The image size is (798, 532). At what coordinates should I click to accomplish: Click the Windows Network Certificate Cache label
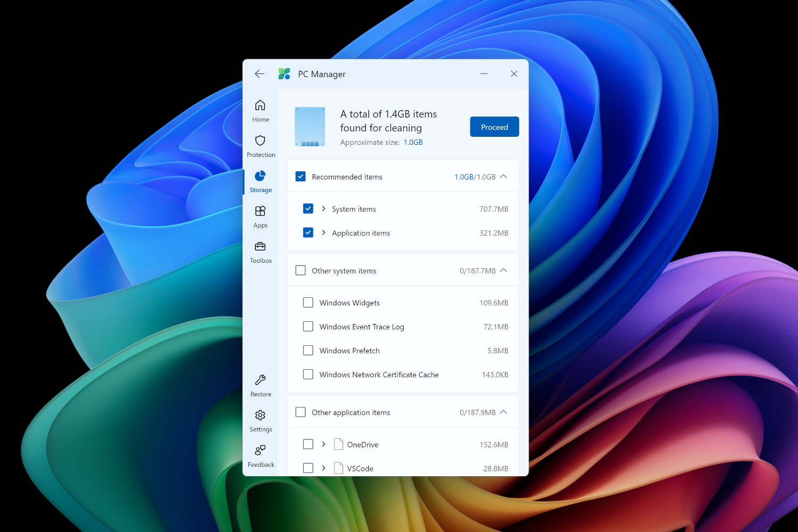tap(379, 375)
